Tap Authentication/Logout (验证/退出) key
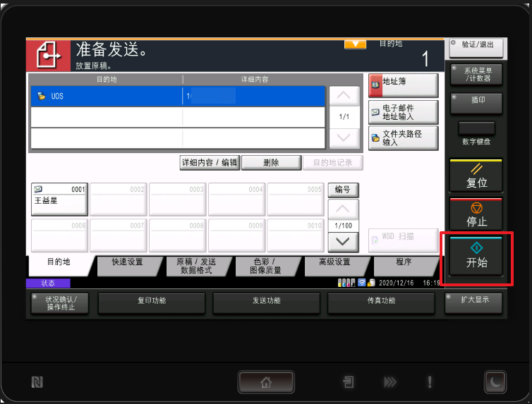532x404 pixels. click(x=476, y=48)
